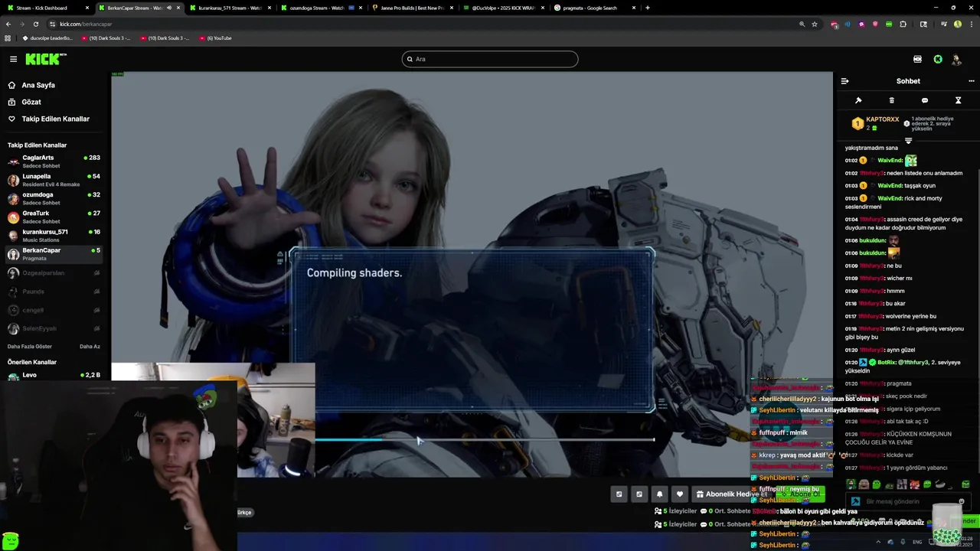Open the bookmarks apps grid icon
980x551 pixels.
(8, 37)
